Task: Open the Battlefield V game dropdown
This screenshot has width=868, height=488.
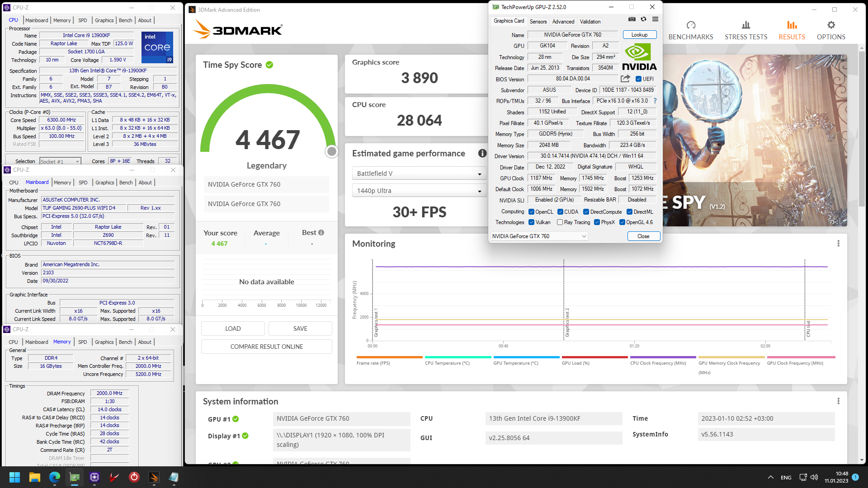Action: (x=419, y=174)
